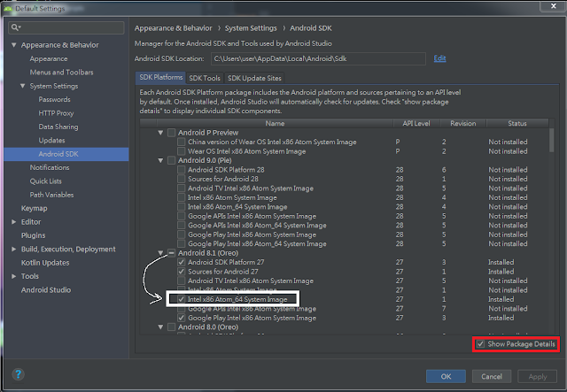Click the Android SDK Location path field

click(318, 58)
